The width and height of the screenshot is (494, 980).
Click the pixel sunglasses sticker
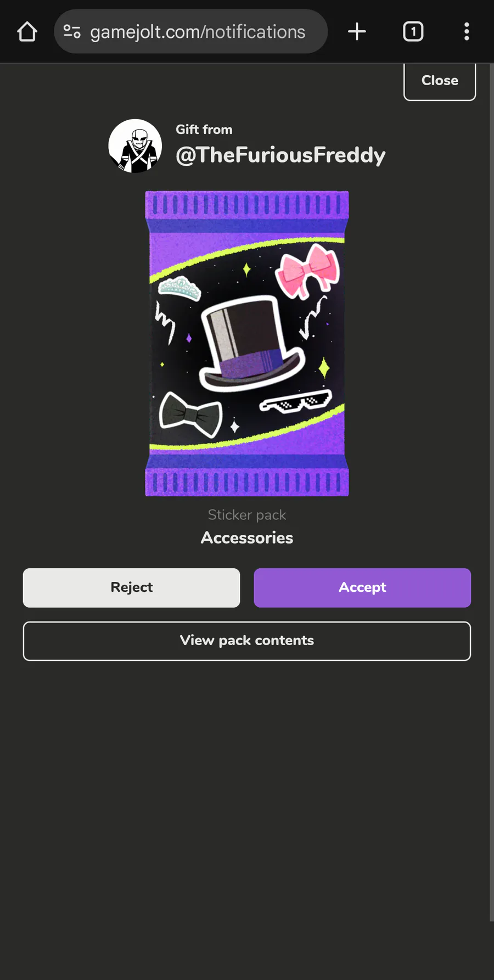(295, 402)
